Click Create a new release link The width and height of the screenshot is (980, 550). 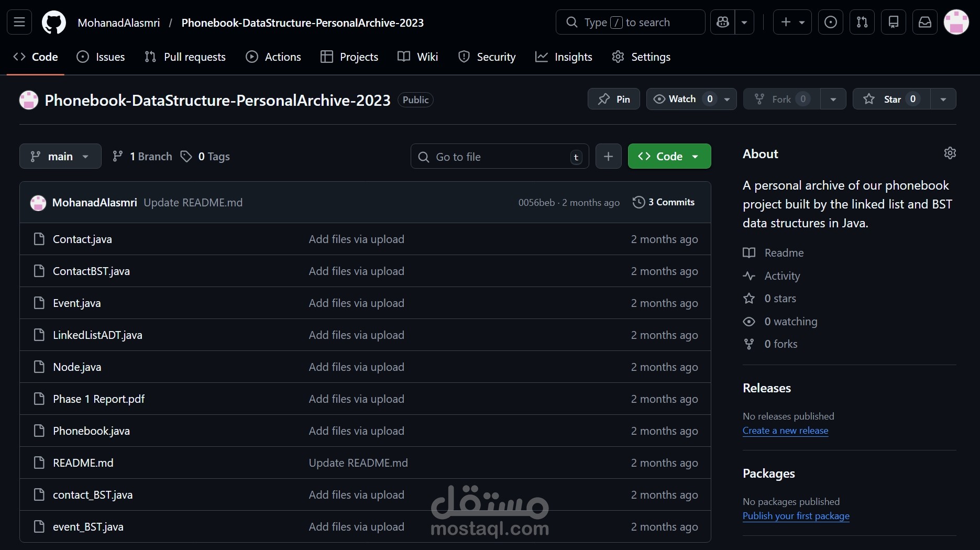click(x=785, y=430)
